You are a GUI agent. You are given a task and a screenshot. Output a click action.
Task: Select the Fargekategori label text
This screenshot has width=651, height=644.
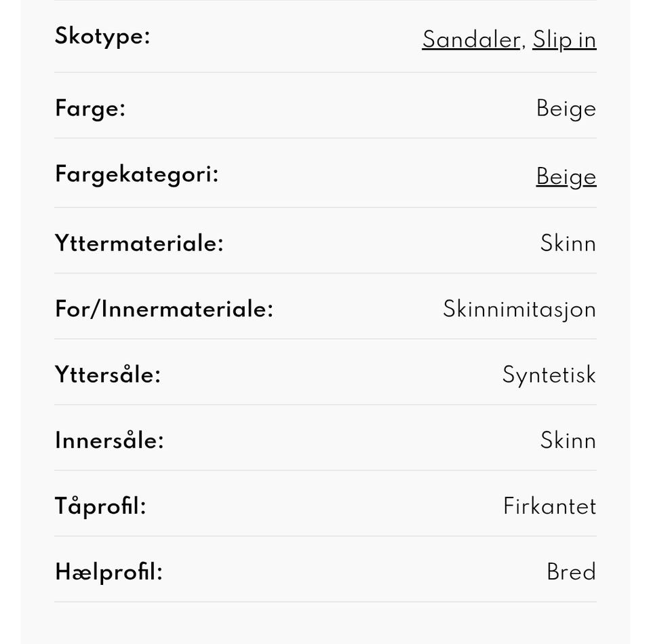click(x=136, y=174)
